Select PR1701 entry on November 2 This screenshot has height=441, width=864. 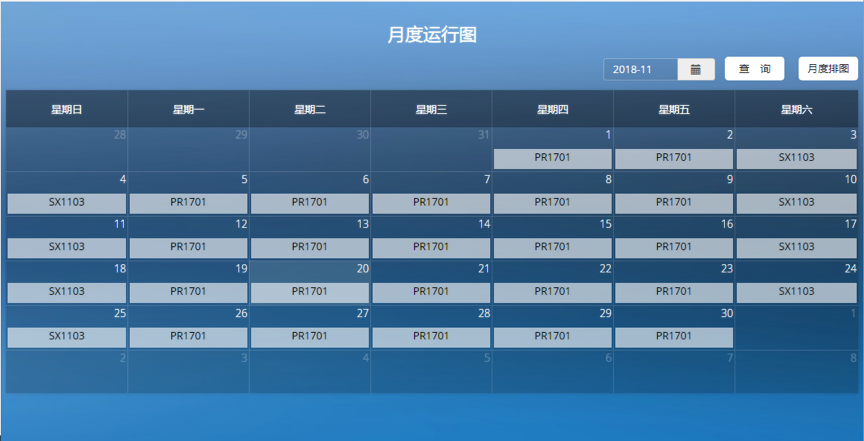tap(674, 159)
